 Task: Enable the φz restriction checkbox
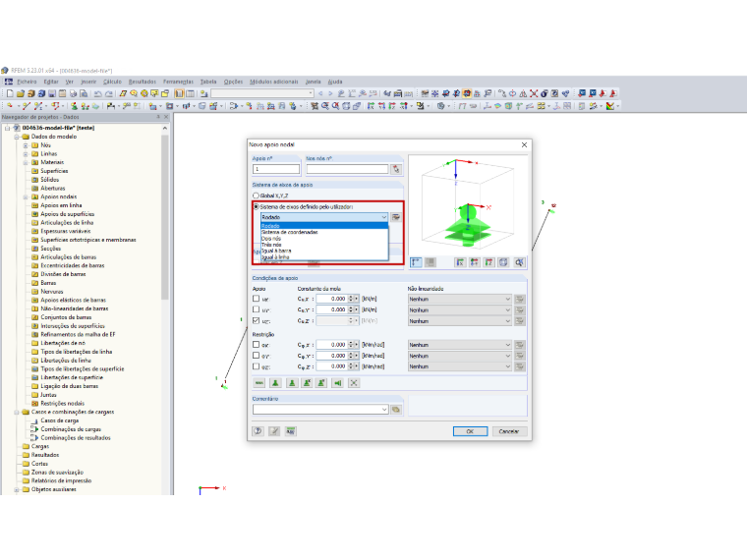pyautogui.click(x=257, y=366)
